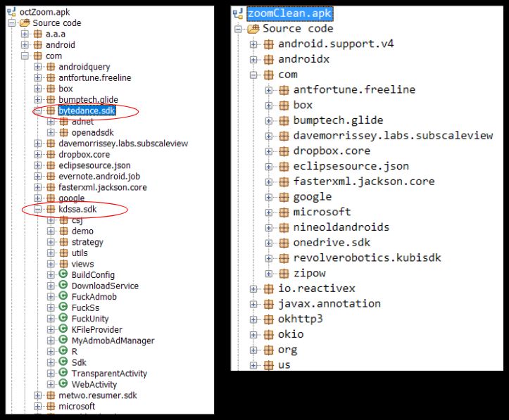Select evernote.android.job package
Viewport: 509px width, 420px height.
99,177
